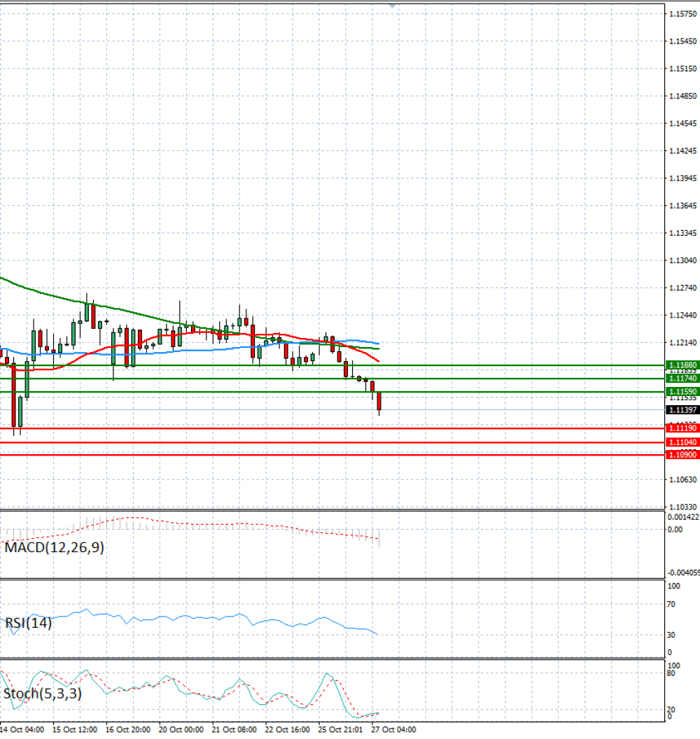Click the 1.12440 price axis value
This screenshot has height=739, width=700.
[x=683, y=316]
